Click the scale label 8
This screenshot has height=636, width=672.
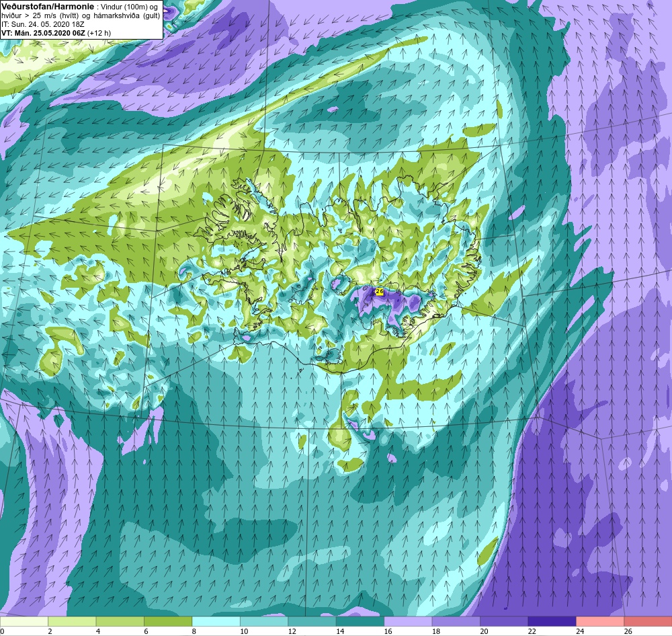(194, 631)
